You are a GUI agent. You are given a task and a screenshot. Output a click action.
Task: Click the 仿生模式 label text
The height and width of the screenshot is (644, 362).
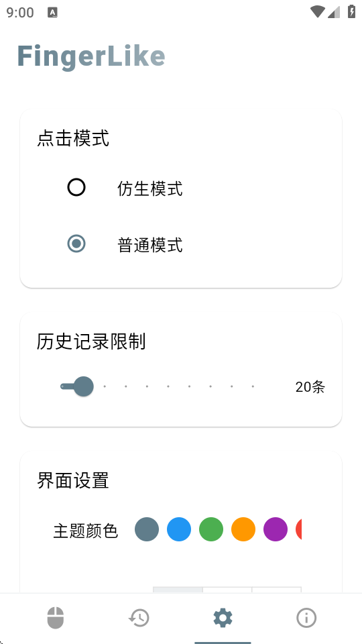click(x=149, y=189)
